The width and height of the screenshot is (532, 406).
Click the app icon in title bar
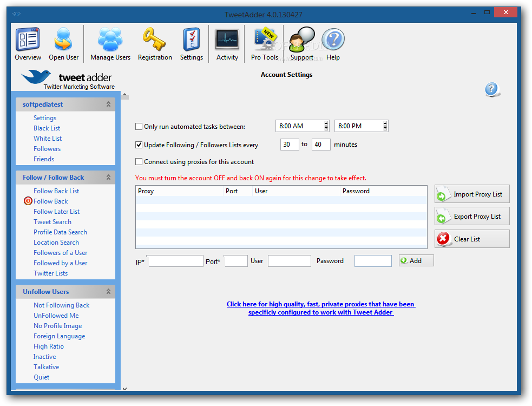(16, 14)
